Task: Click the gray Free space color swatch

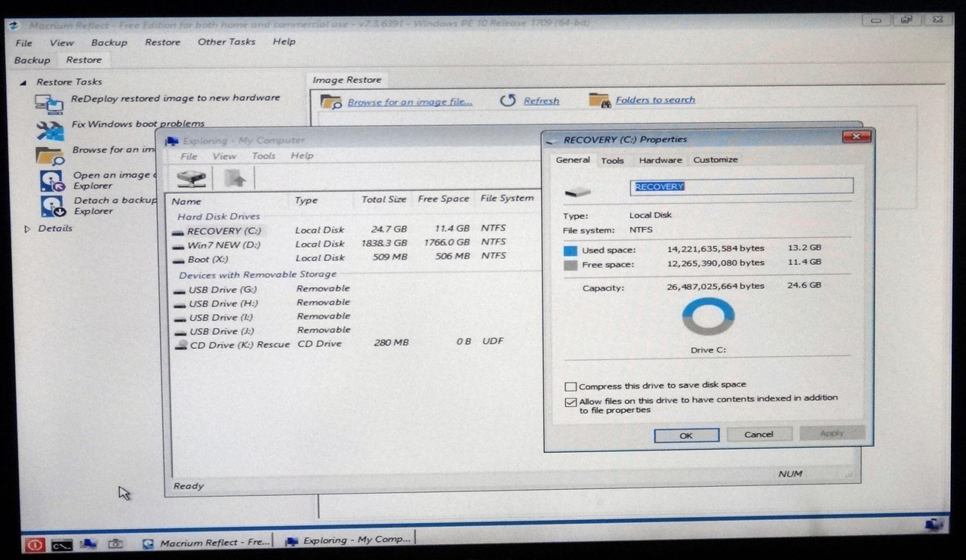Action: 571,266
